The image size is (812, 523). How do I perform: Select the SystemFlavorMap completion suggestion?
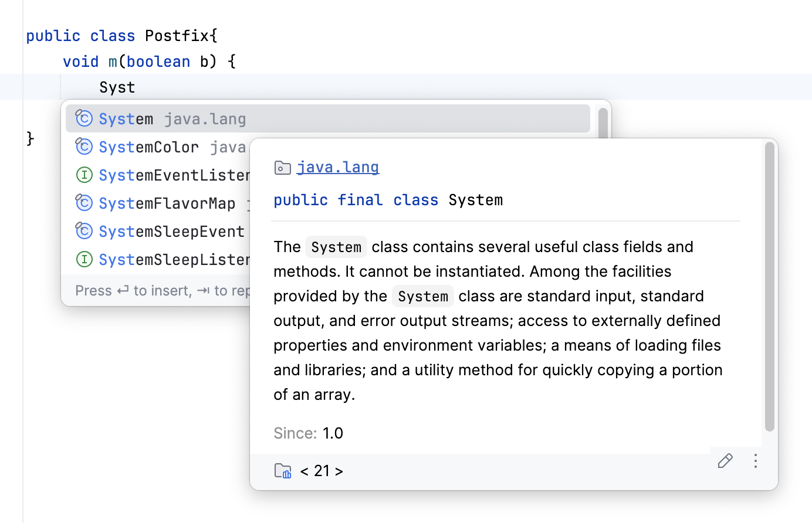[x=167, y=202]
